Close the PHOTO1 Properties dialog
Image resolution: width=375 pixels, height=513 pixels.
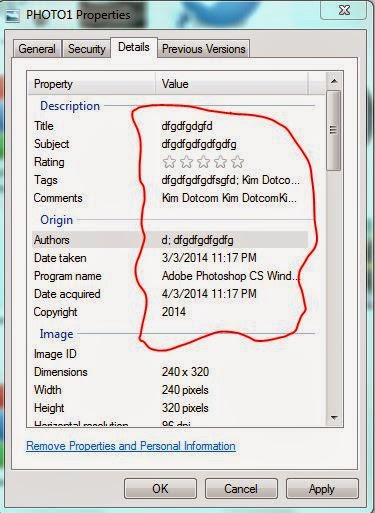tap(344, 10)
